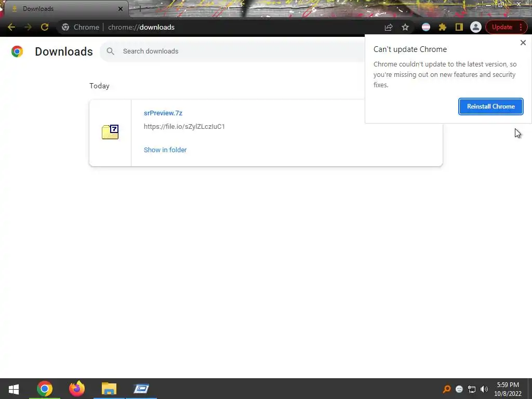Click Show in folder link
This screenshot has height=399, width=532.
coord(165,150)
